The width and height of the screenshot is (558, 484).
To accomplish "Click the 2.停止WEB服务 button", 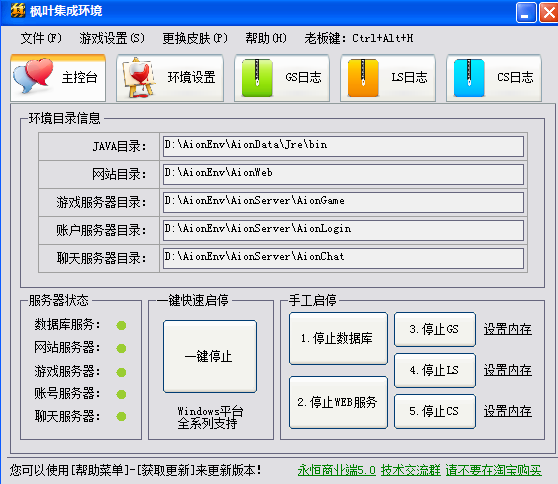I will coord(338,403).
